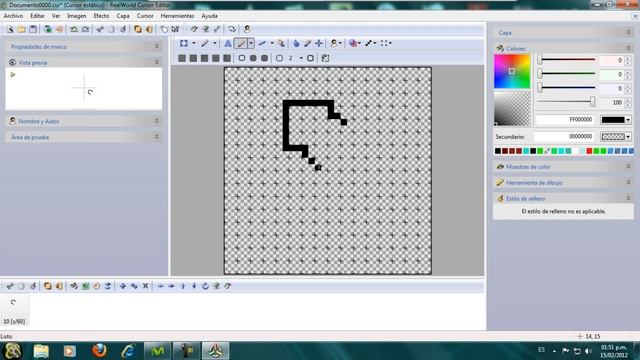Toggle the second filled rounded brush option

264,58
